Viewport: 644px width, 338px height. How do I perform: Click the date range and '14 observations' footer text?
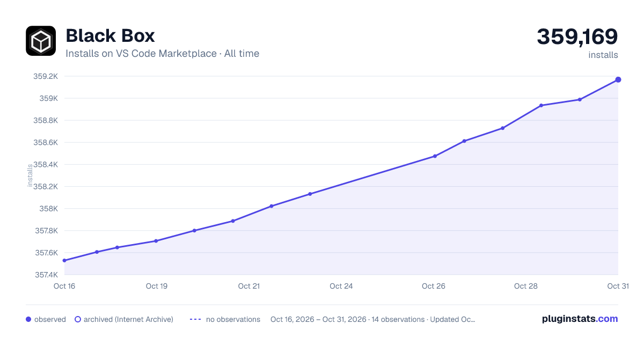click(x=372, y=319)
